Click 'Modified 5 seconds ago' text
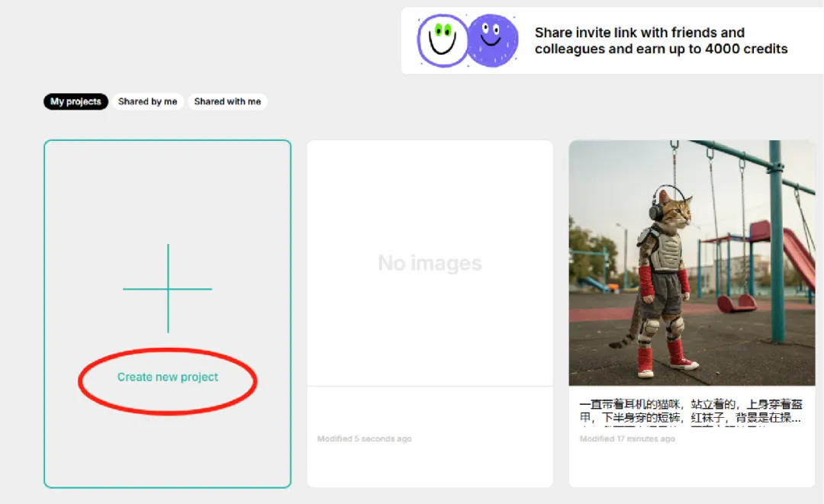This screenshot has width=824, height=504. [364, 438]
